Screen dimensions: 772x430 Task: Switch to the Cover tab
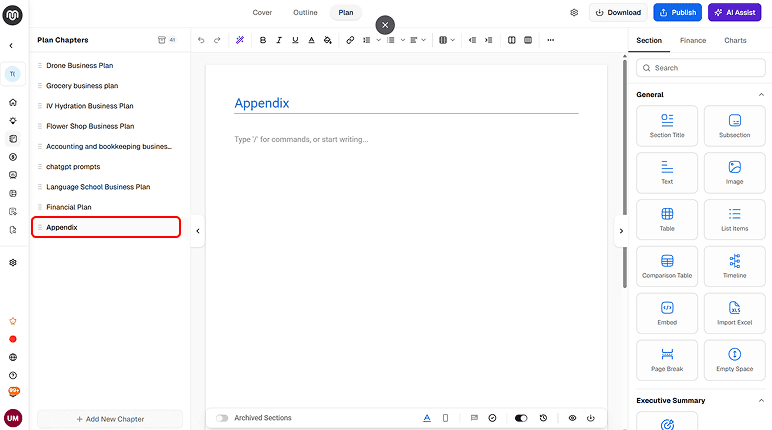pyautogui.click(x=262, y=13)
